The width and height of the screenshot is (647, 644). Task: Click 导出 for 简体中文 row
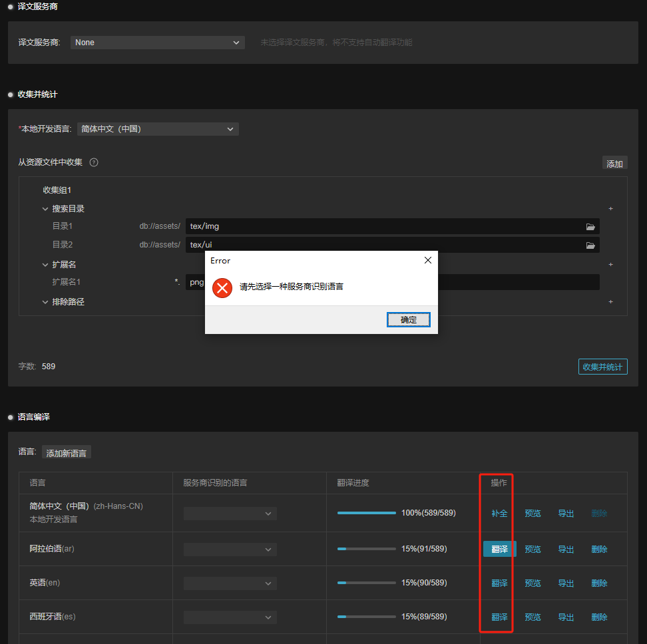(566, 514)
